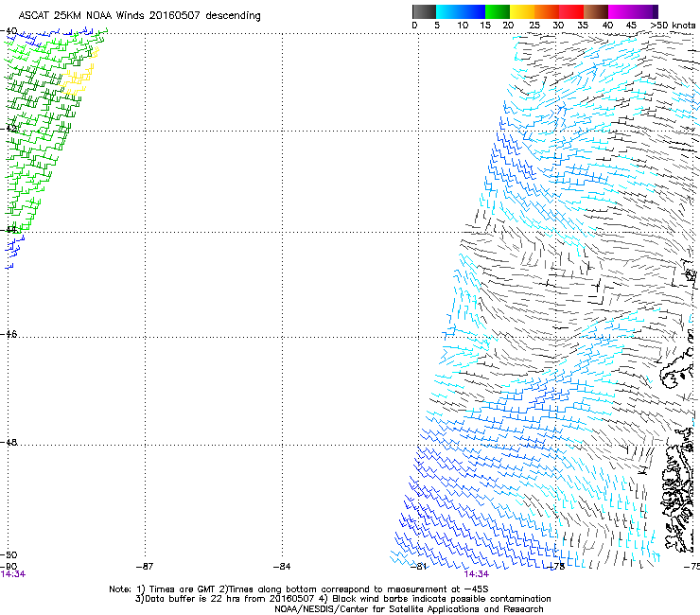Select the green 15–20 knots legend swatch
The width and height of the screenshot is (700, 615).
point(498,11)
